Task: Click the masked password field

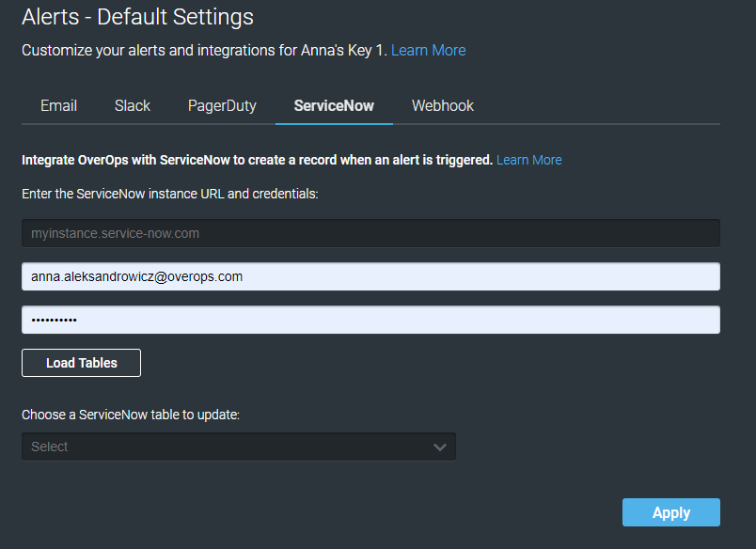Action: (370, 320)
